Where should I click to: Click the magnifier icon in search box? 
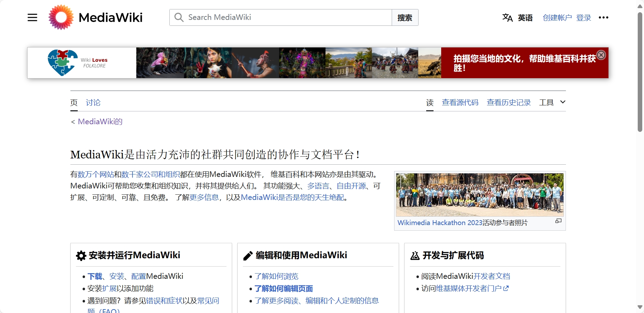pyautogui.click(x=179, y=17)
